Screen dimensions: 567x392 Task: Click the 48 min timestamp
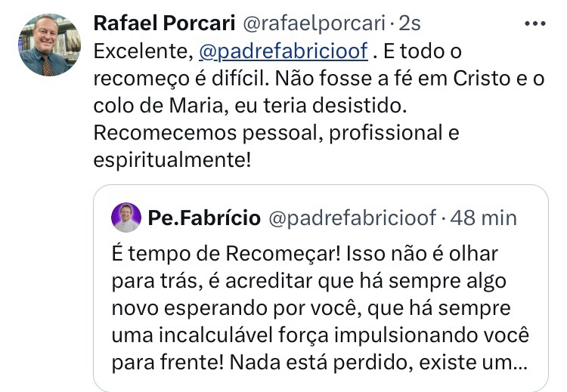(x=484, y=218)
